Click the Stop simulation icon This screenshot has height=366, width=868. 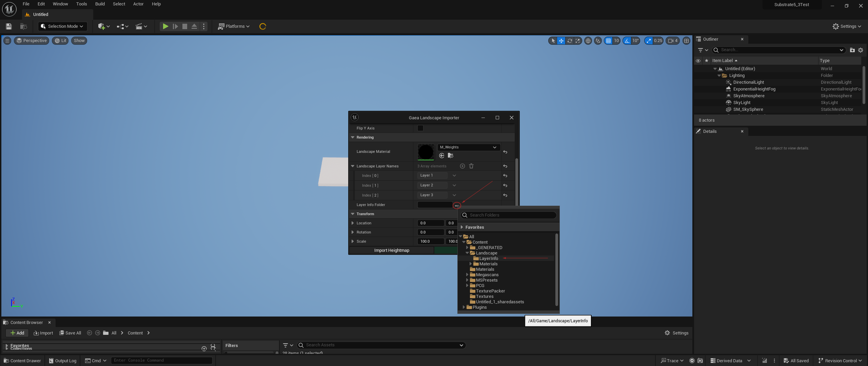185,26
